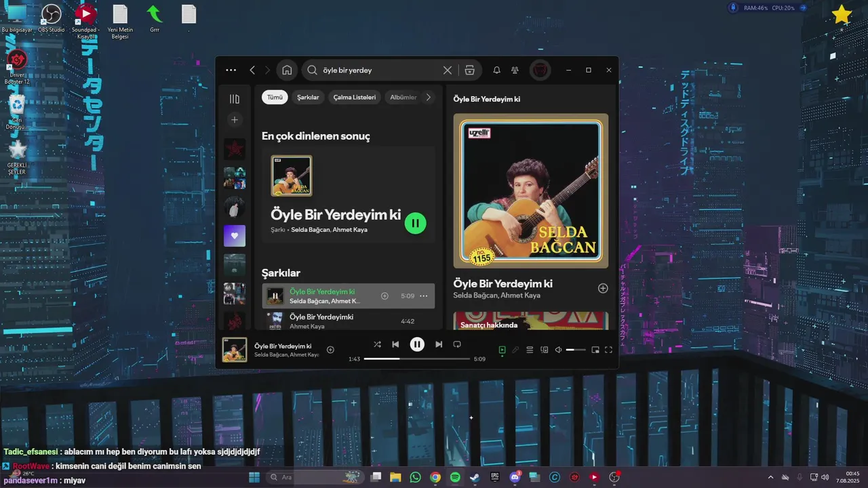Screen dimensions: 868x488
Task: Clear the search field text
Action: (x=448, y=70)
